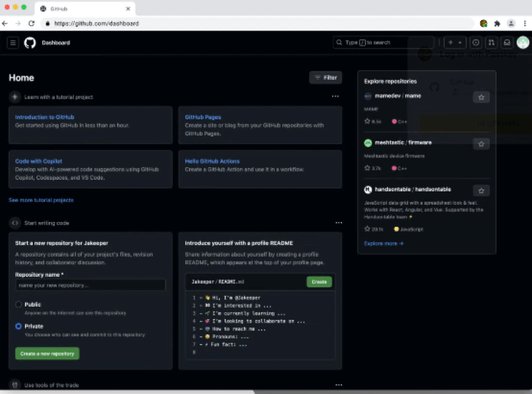Open the Notifications inbox icon
532x394 pixels.
[x=507, y=43]
